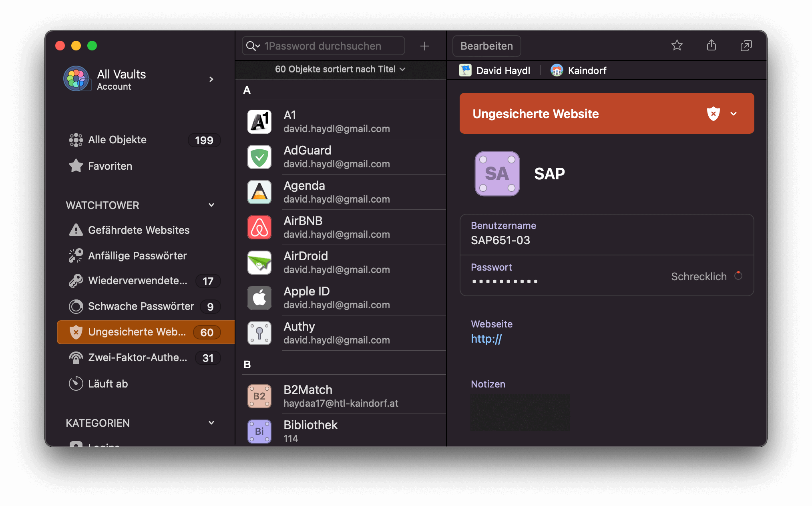Select the AirDroid list entry title

[x=306, y=256]
